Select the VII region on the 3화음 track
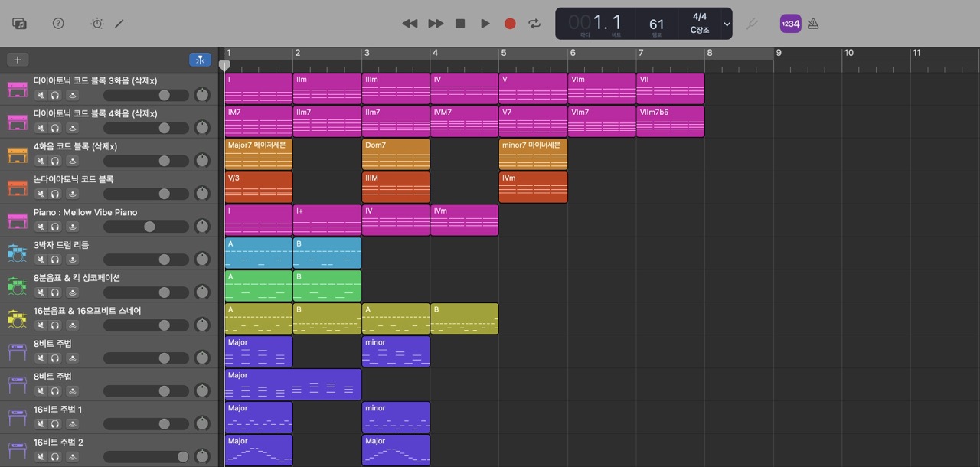 point(670,89)
